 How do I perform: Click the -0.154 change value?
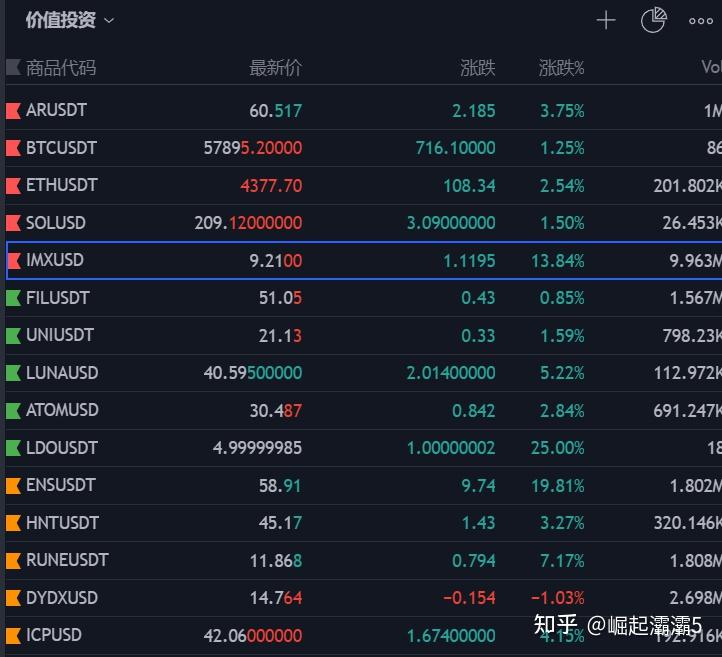click(x=469, y=598)
